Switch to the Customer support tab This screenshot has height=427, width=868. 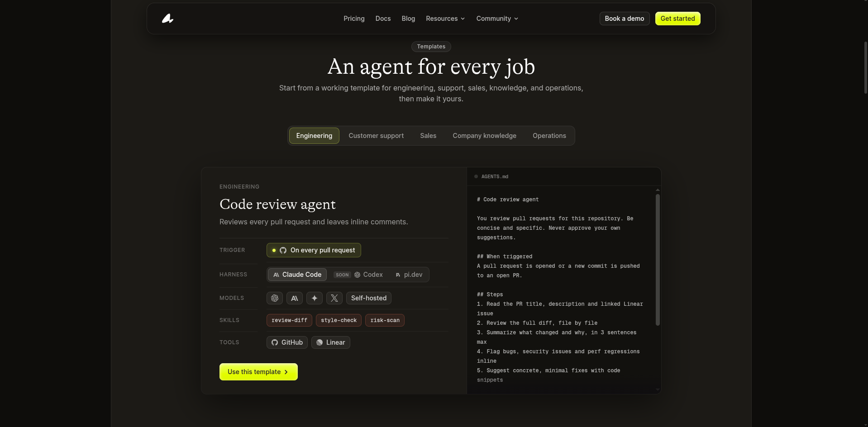376,136
